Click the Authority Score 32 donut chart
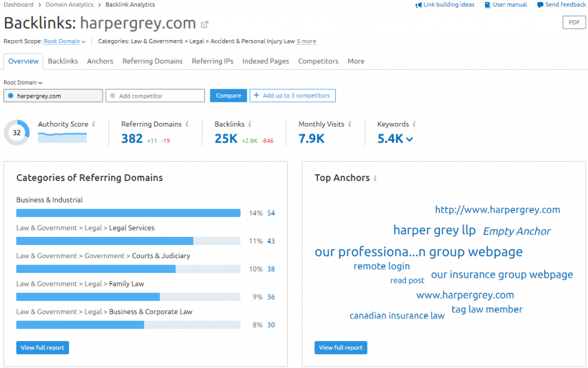This screenshot has height=368, width=588. [x=17, y=133]
